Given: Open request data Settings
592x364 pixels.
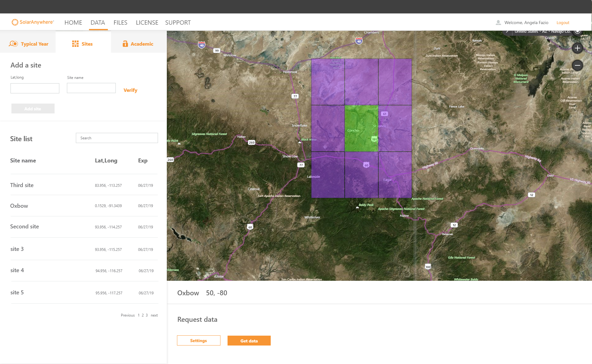Looking at the screenshot, I should point(199,341).
